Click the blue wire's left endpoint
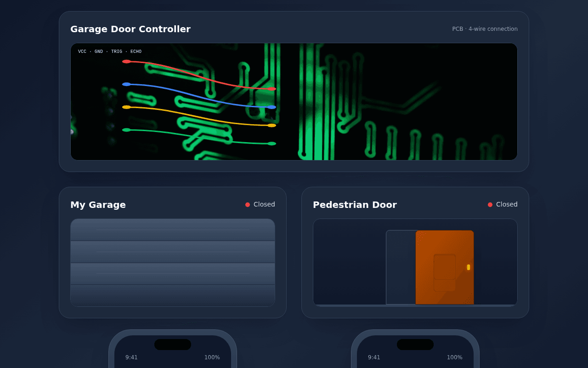Screen dimensions: 588x368 (126, 84)
